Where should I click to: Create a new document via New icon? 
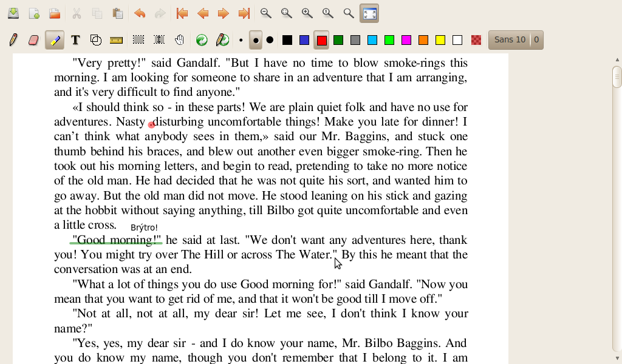[x=34, y=13]
